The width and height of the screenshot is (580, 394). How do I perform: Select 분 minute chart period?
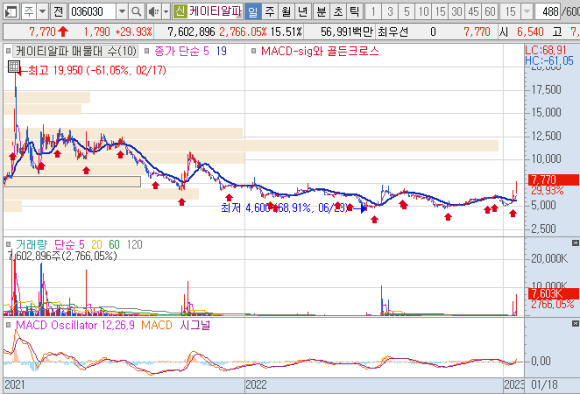click(321, 12)
